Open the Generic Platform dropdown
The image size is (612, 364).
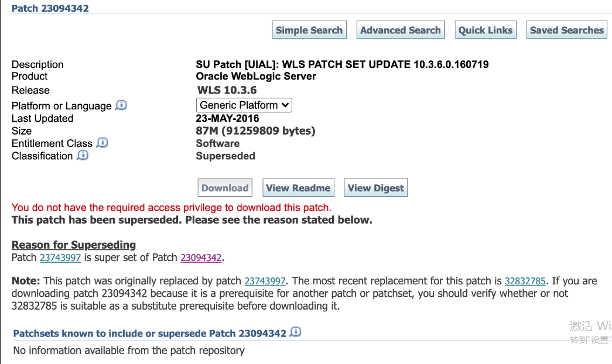(x=244, y=105)
